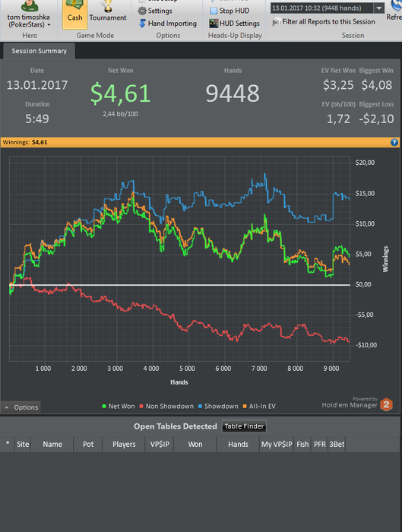Click the HUD Settings icon
402x532 pixels.
pos(214,24)
